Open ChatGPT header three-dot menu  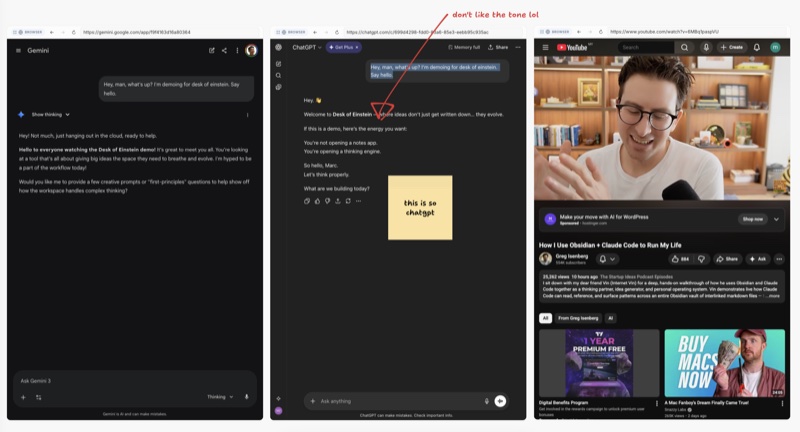pos(518,47)
